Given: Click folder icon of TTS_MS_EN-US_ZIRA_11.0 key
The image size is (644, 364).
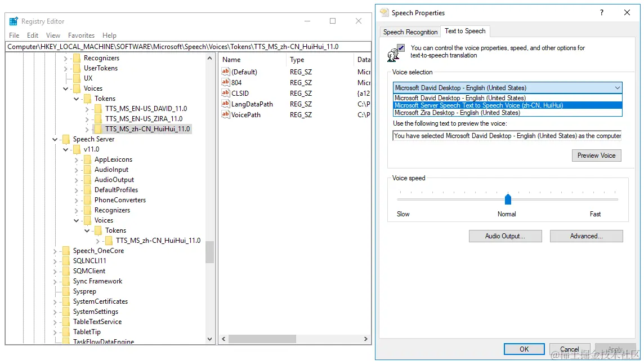Looking at the screenshot, I should click(98, 119).
